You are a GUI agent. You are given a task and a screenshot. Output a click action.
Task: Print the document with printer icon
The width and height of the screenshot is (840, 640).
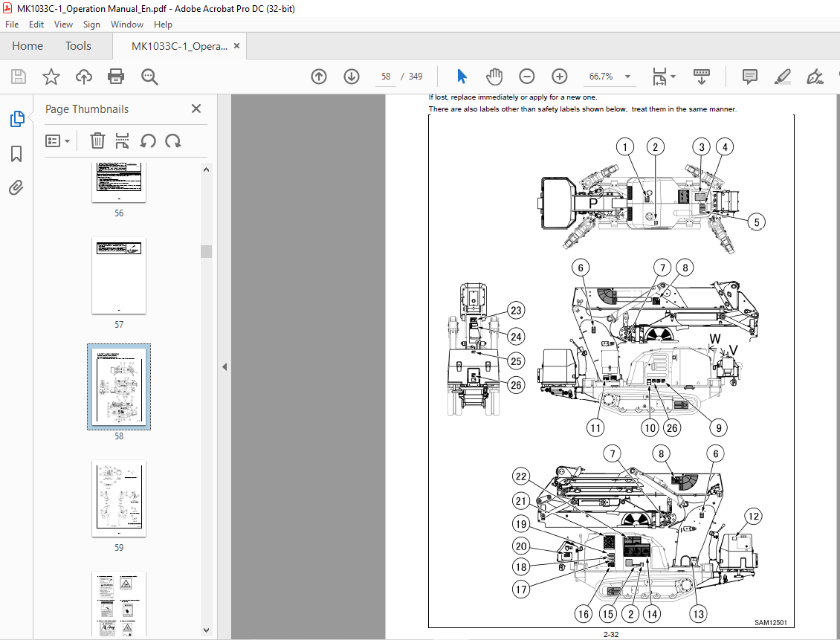tap(116, 77)
